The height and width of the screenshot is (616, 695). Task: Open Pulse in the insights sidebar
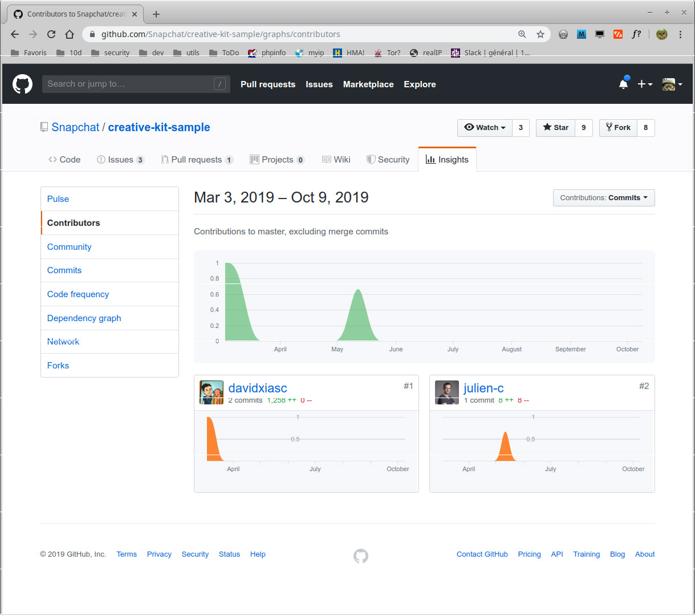click(109, 199)
